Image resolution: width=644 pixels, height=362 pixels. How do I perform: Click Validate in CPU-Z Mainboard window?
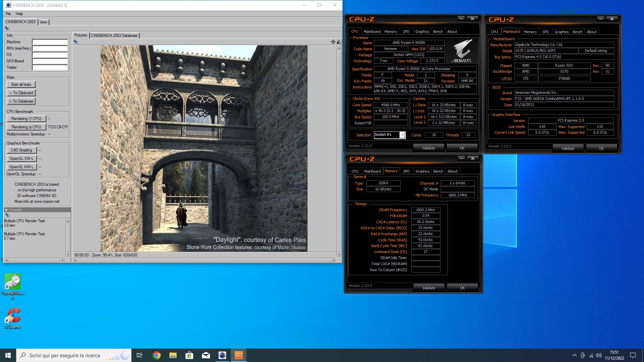click(568, 148)
